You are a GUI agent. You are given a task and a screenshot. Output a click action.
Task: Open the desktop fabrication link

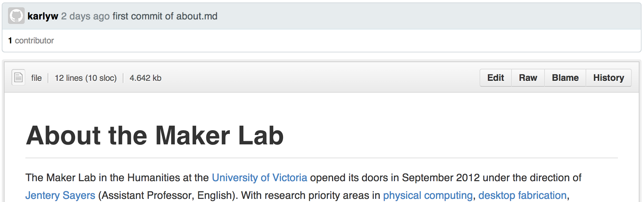522,195
